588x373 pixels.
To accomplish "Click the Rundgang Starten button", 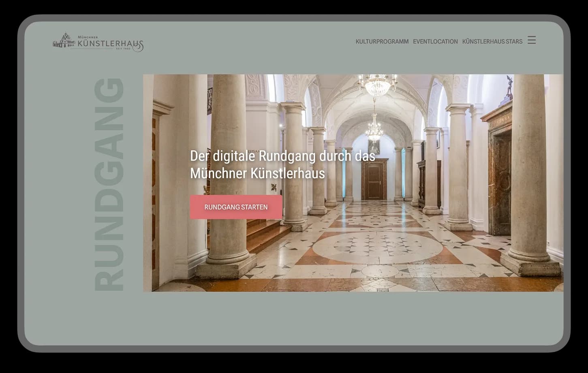I will tap(236, 207).
